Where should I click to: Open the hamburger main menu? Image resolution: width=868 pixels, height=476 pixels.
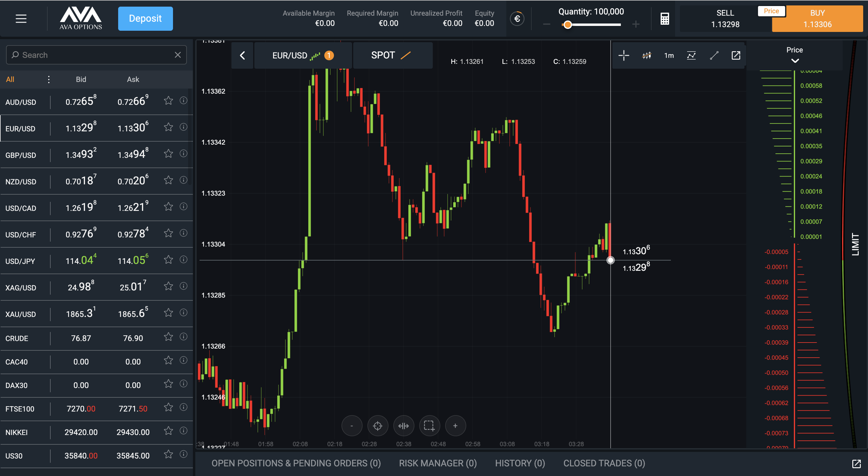21,19
